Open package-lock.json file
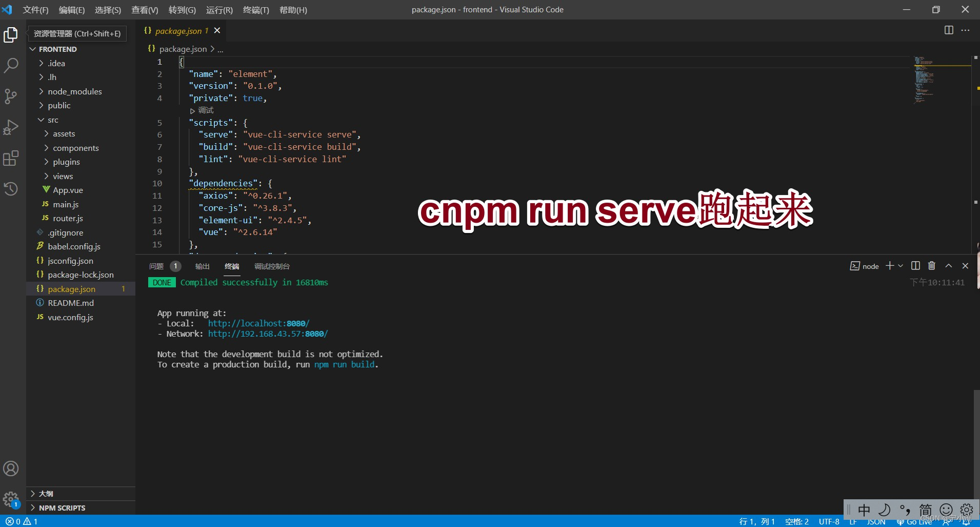 pyautogui.click(x=81, y=275)
